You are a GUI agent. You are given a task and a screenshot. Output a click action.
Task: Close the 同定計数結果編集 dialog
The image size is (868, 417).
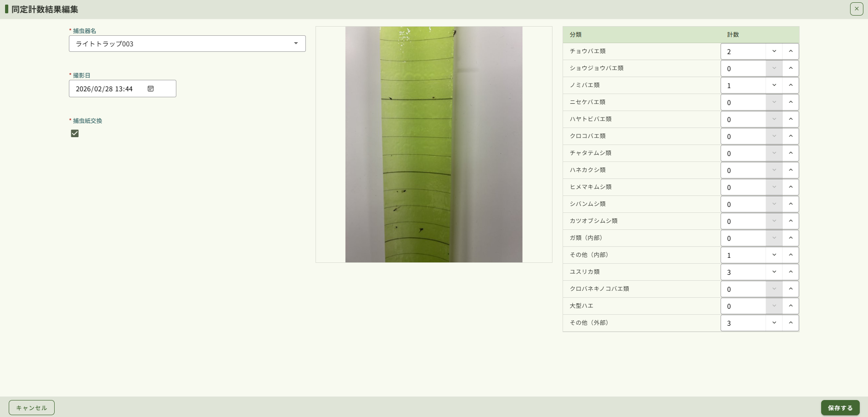(856, 9)
